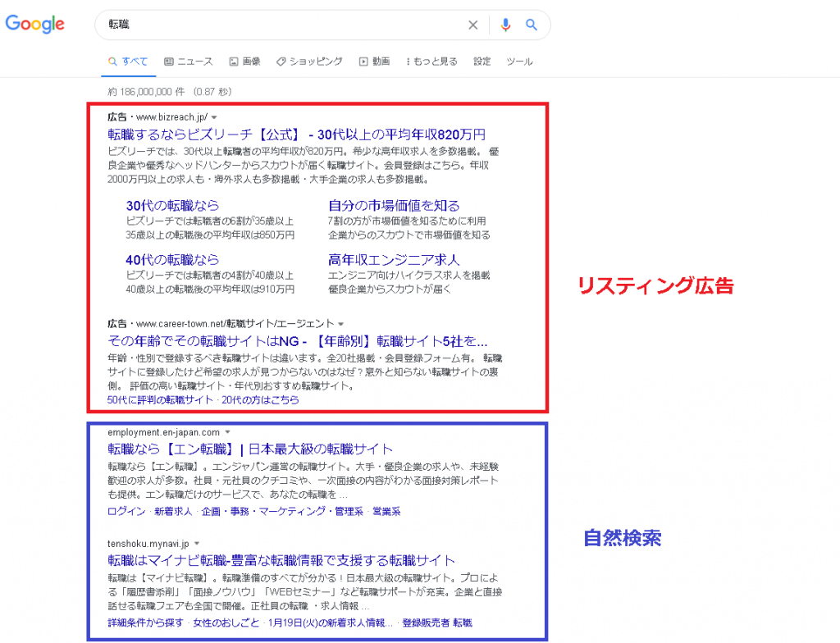The height and width of the screenshot is (643, 840).
Task: Open sitelink 30代の転職なら
Action: (172, 205)
